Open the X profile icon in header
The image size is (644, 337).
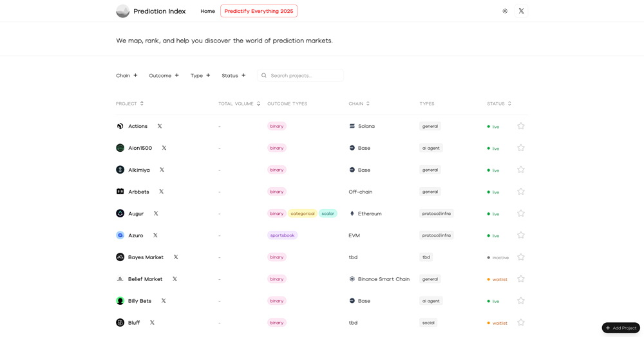[521, 11]
